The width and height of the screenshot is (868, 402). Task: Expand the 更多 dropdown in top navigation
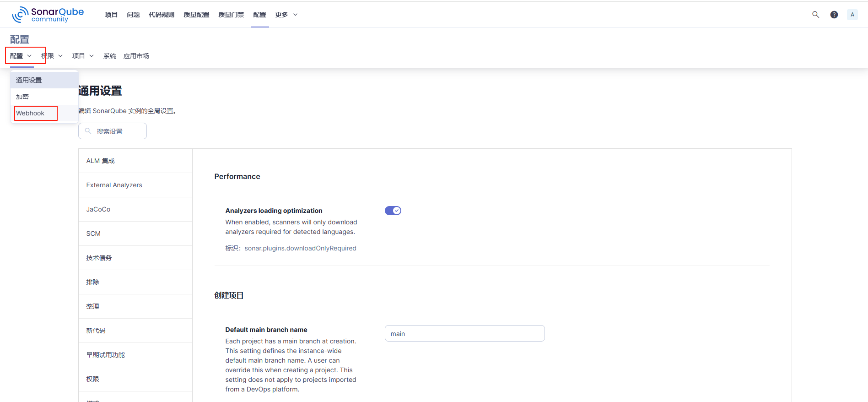click(x=286, y=15)
